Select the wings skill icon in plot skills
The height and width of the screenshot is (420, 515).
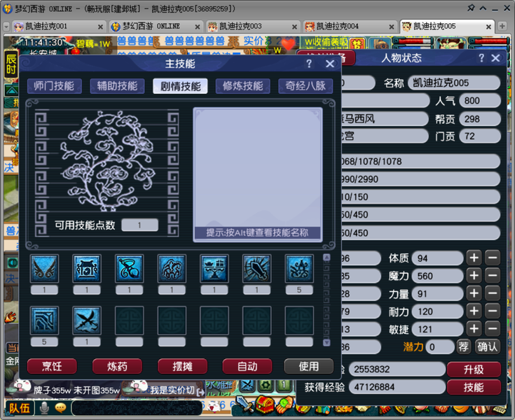(x=44, y=268)
